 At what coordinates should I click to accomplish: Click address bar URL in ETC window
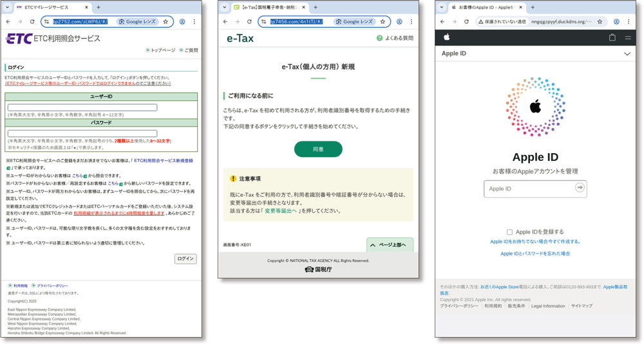pos(80,22)
